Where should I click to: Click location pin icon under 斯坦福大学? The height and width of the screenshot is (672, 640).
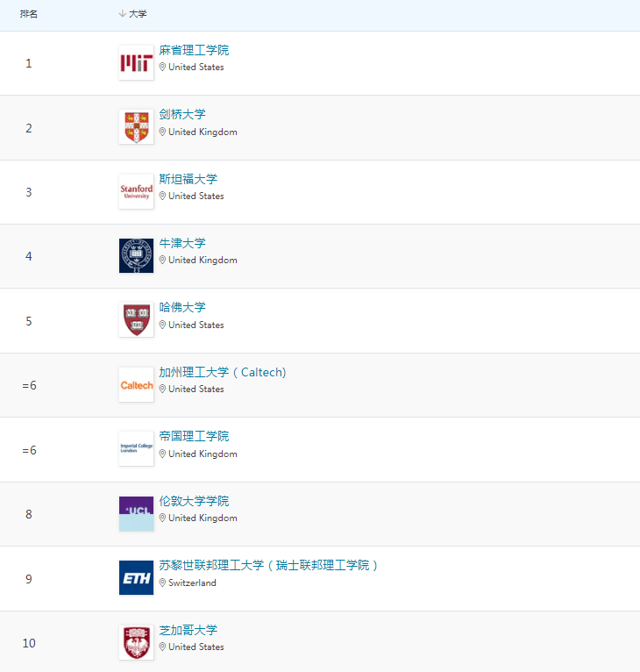162,196
